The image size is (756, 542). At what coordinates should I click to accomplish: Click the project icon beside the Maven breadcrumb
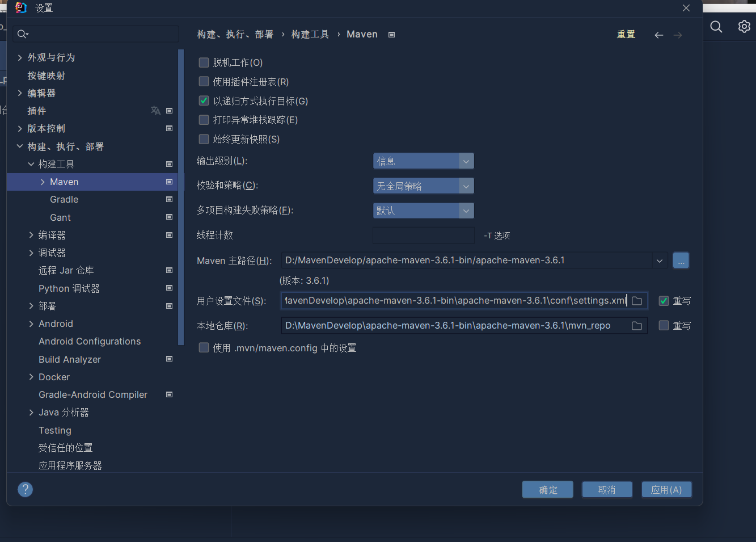tap(391, 35)
